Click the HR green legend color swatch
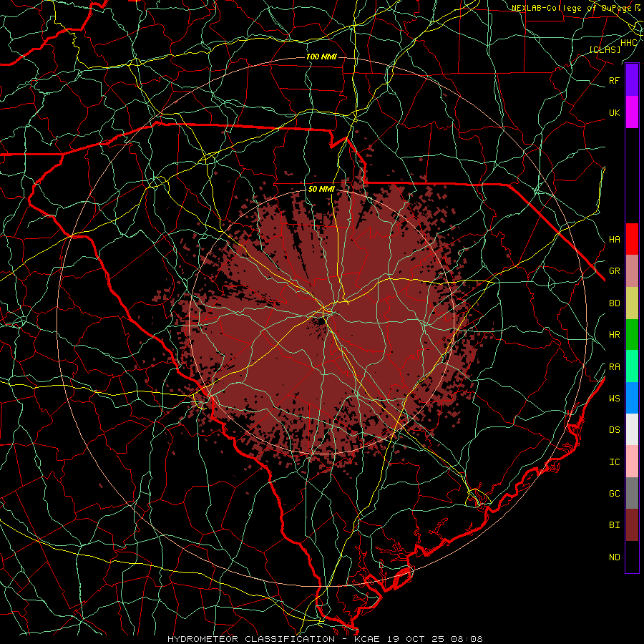 click(x=632, y=335)
